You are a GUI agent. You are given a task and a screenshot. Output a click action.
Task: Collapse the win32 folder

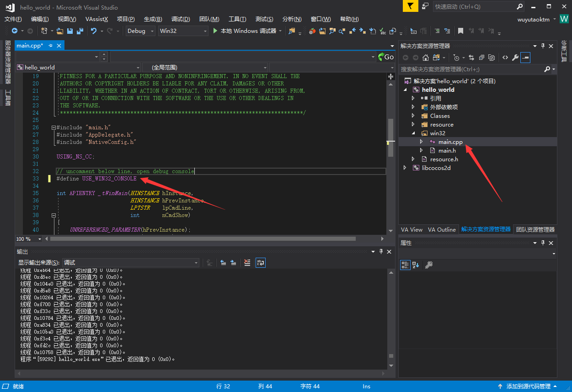point(413,133)
